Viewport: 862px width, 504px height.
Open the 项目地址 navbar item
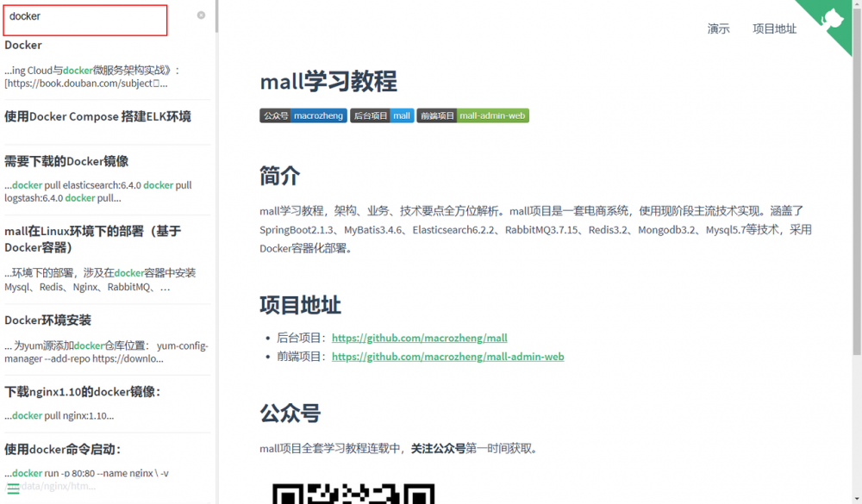[774, 28]
